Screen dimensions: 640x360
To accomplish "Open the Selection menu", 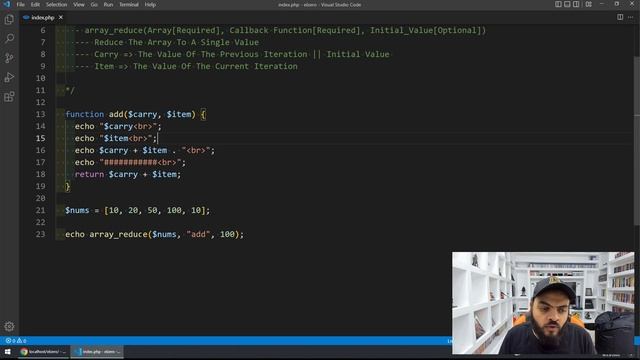I will (x=56, y=4).
